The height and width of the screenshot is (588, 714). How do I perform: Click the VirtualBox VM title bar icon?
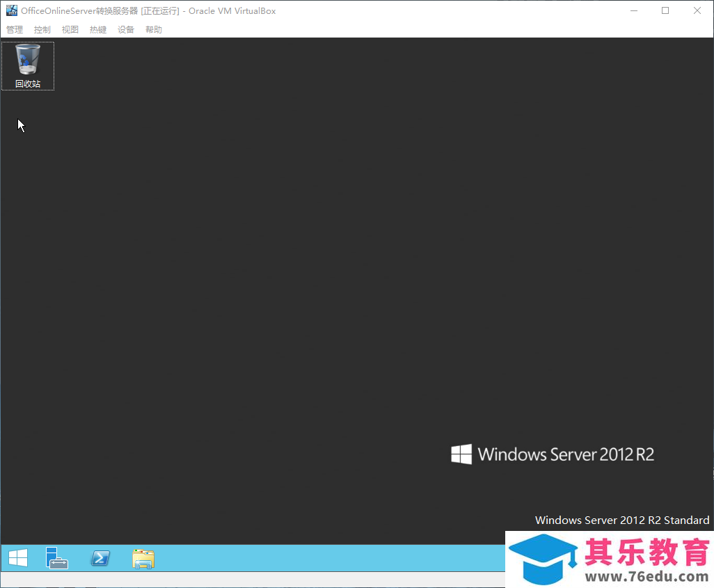click(12, 10)
